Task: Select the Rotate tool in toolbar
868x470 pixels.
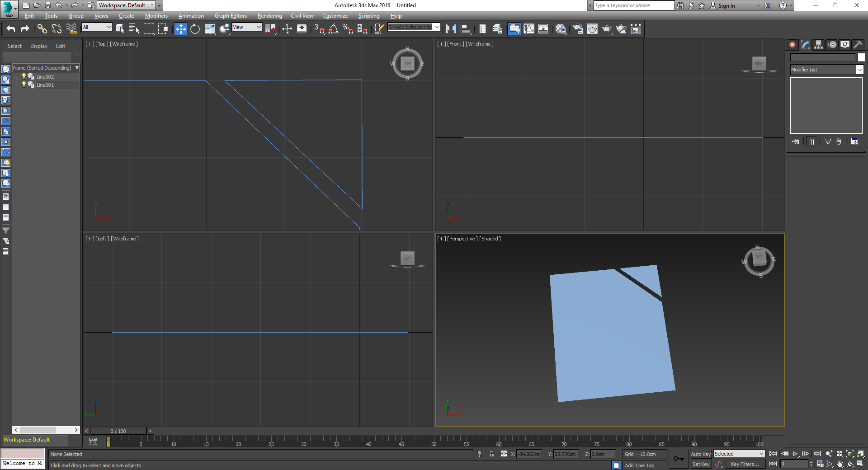Action: 195,29
